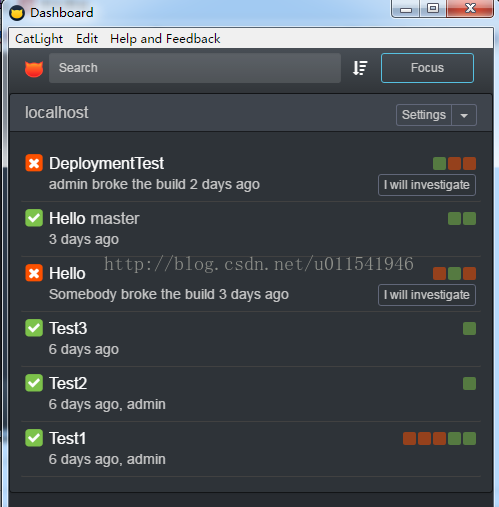This screenshot has height=507, width=499.
Task: Minimize the Dashboard window
Action: pos(406,9)
